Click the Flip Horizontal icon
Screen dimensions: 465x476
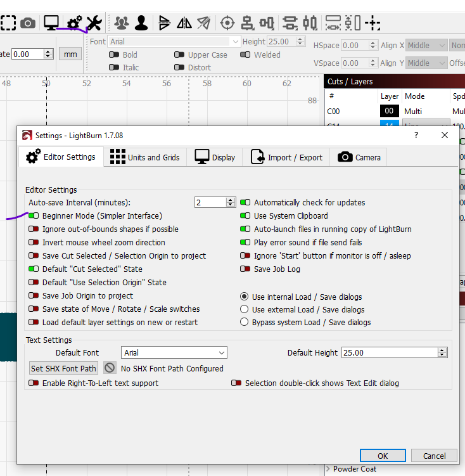tap(164, 23)
